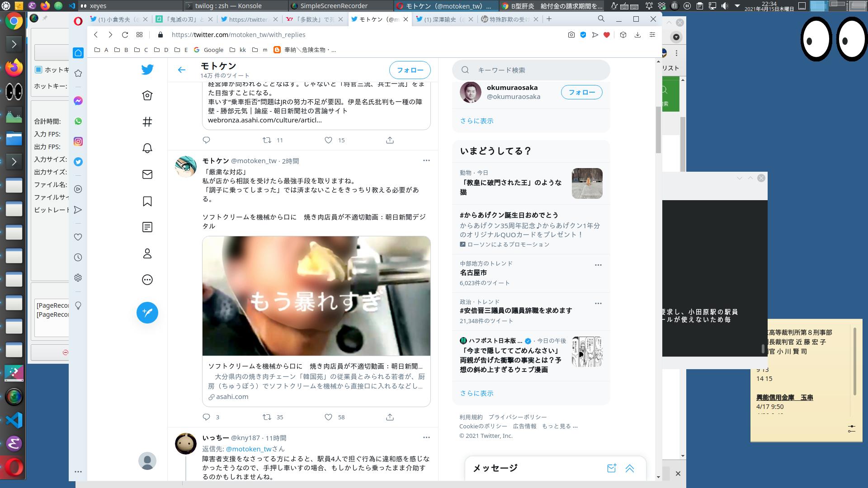Launch Firefox from left dock
The height and width of the screenshot is (488, 868).
point(14,68)
